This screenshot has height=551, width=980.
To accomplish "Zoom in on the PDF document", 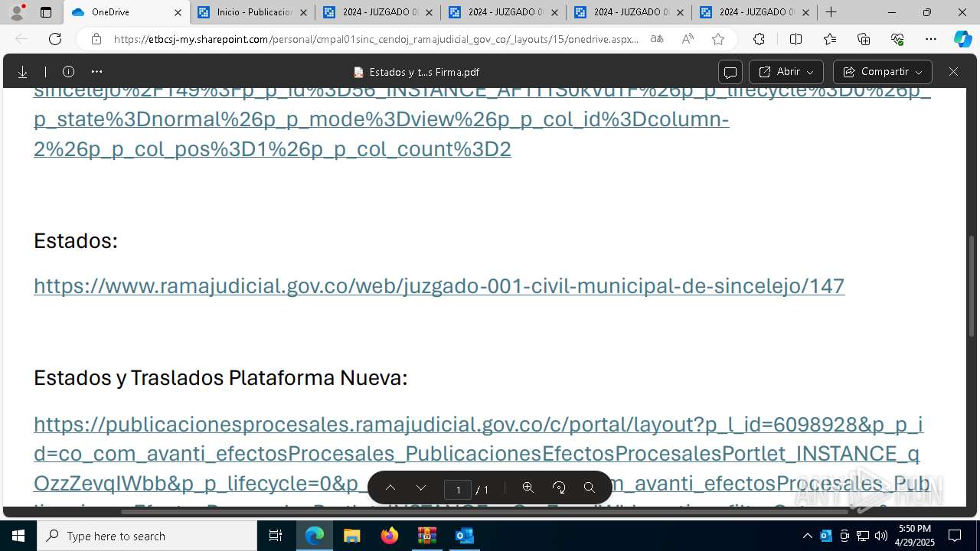I will [x=528, y=488].
